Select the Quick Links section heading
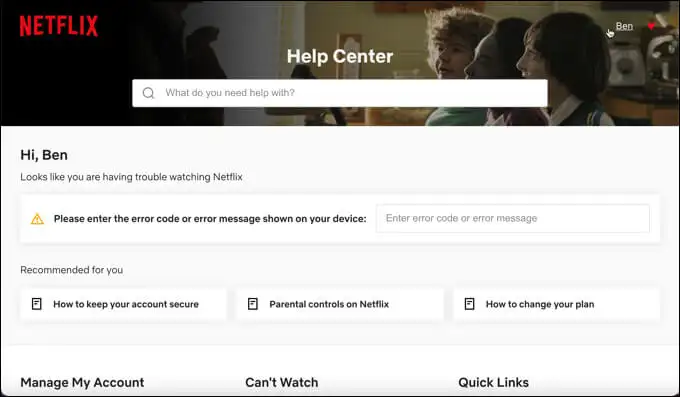Screen dimensions: 680x397 click(x=494, y=382)
